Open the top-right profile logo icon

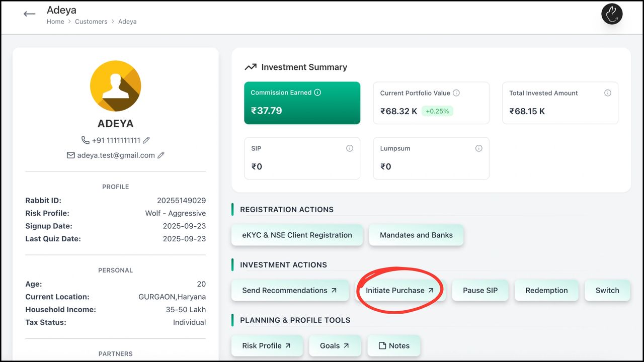(x=612, y=14)
